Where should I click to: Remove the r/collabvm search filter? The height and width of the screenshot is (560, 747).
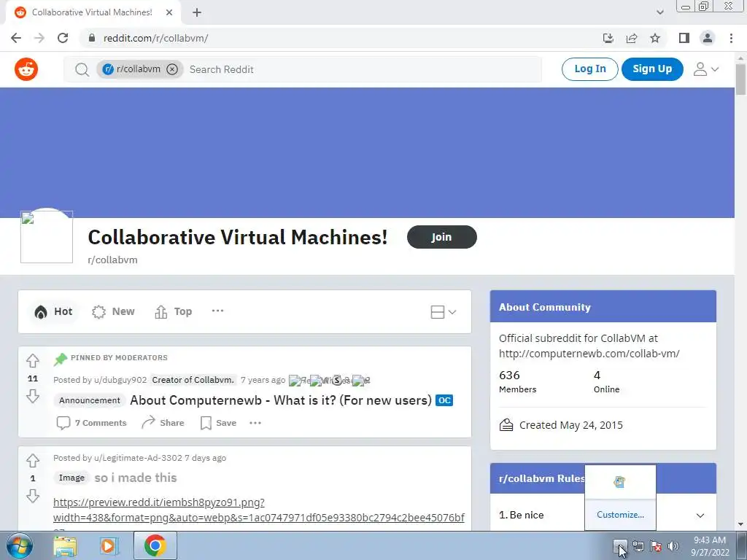point(172,69)
